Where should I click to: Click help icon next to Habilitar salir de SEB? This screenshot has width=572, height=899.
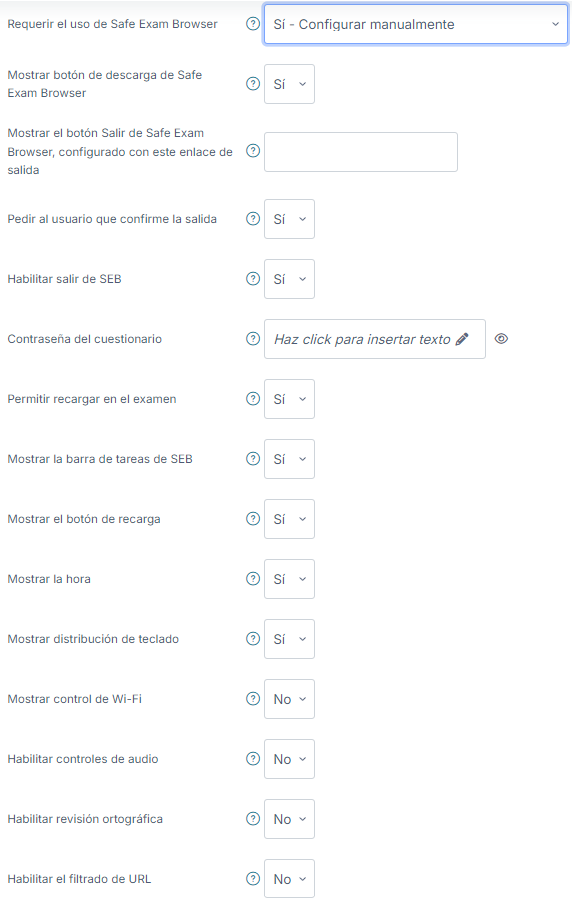coord(253,279)
